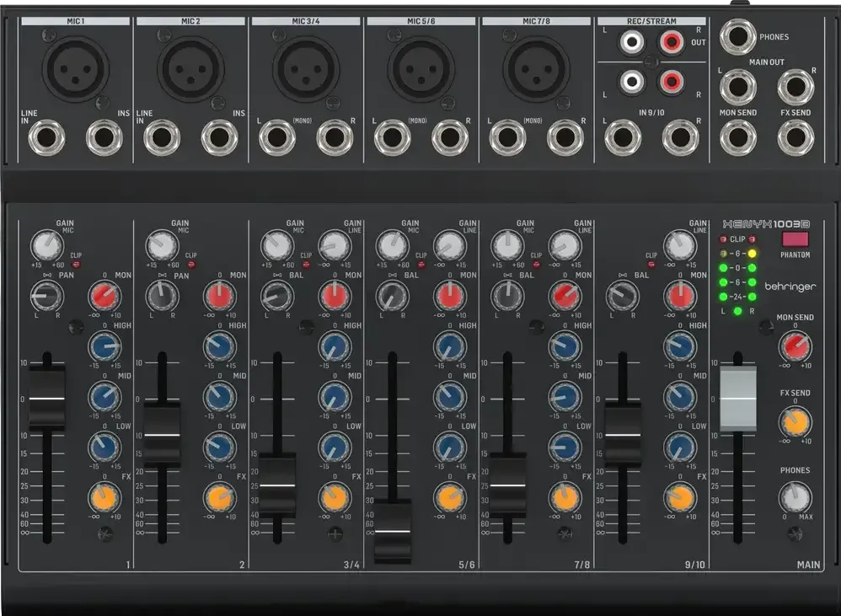Adjust the LOW EQ knob on channel 5/6
Screen dimensions: 841x616
pos(451,447)
